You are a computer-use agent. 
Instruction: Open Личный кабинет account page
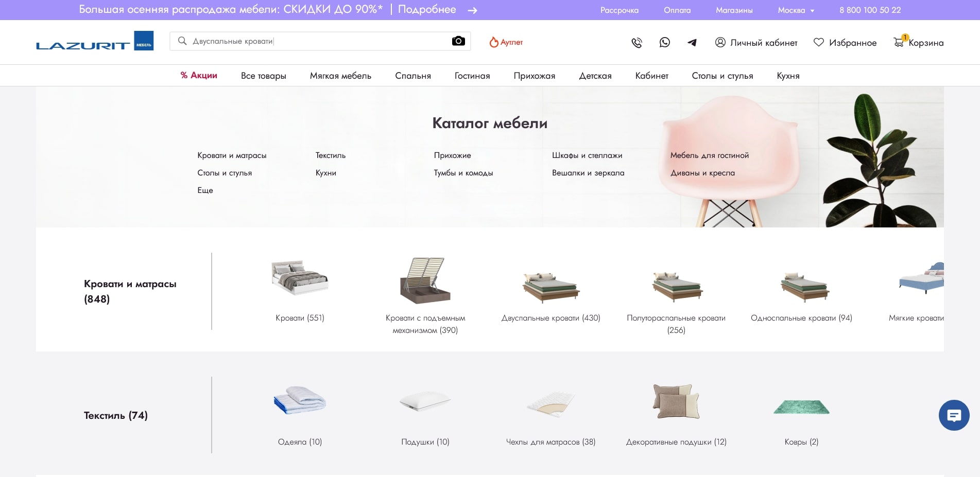(x=756, y=43)
